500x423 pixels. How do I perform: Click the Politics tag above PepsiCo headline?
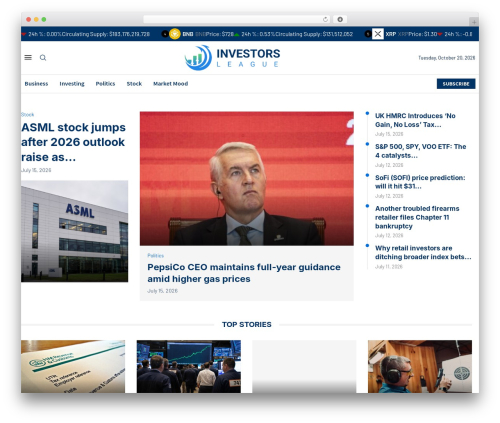155,256
